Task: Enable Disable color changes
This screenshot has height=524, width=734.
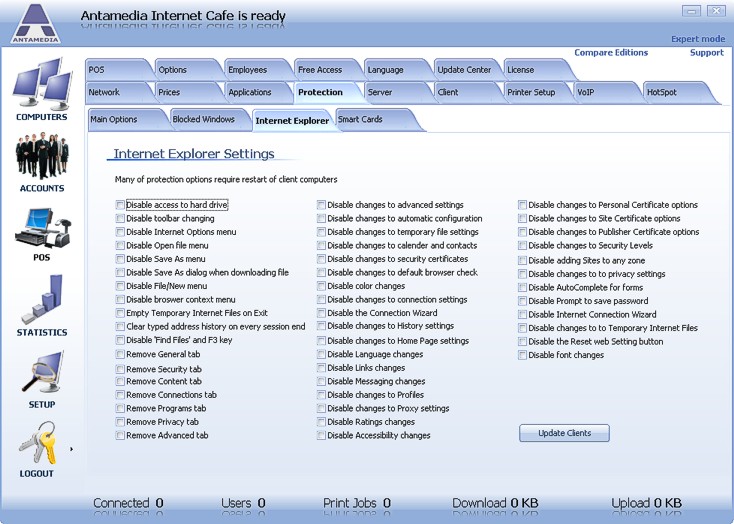Action: coord(321,286)
